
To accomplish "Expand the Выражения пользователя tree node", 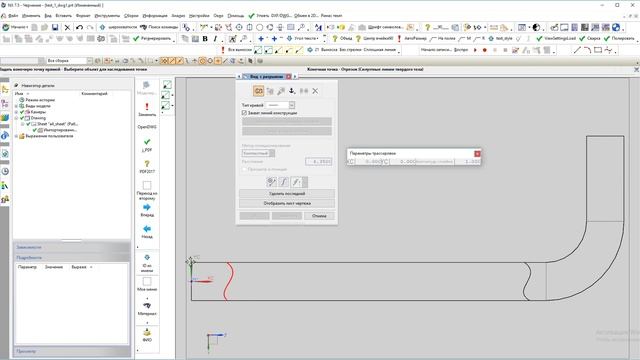I will pyautogui.click(x=16, y=136).
